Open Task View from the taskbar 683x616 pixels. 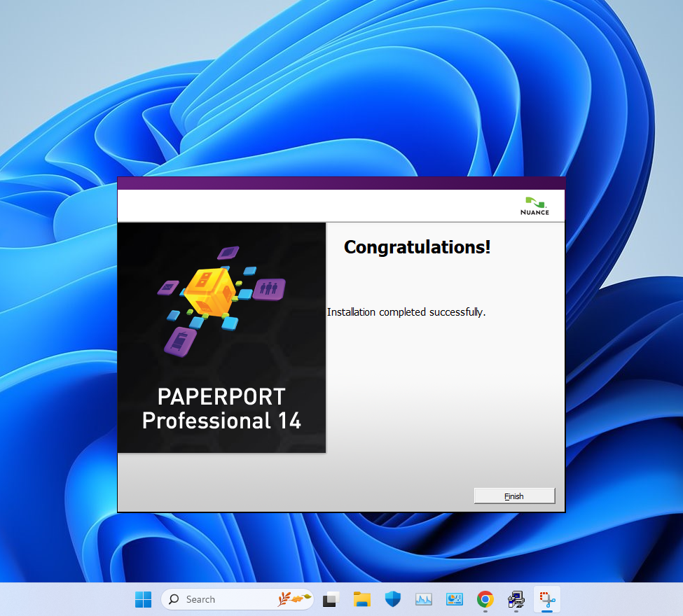[331, 599]
